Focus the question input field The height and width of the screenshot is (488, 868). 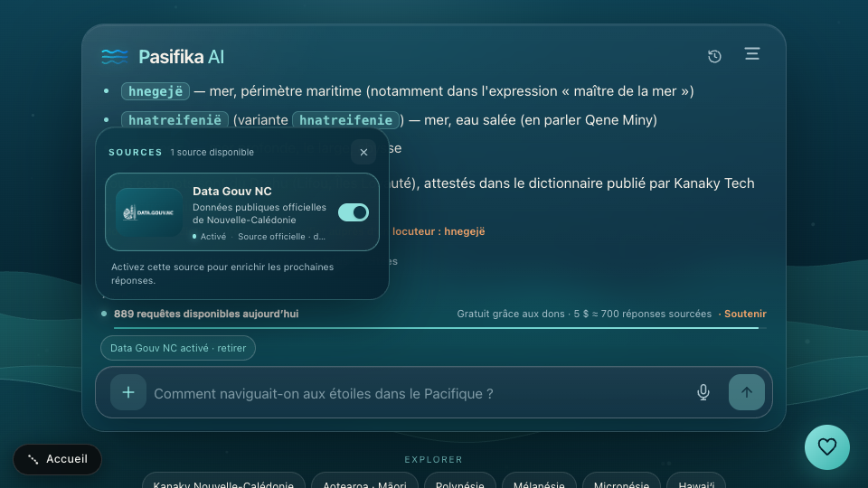pyautogui.click(x=418, y=393)
